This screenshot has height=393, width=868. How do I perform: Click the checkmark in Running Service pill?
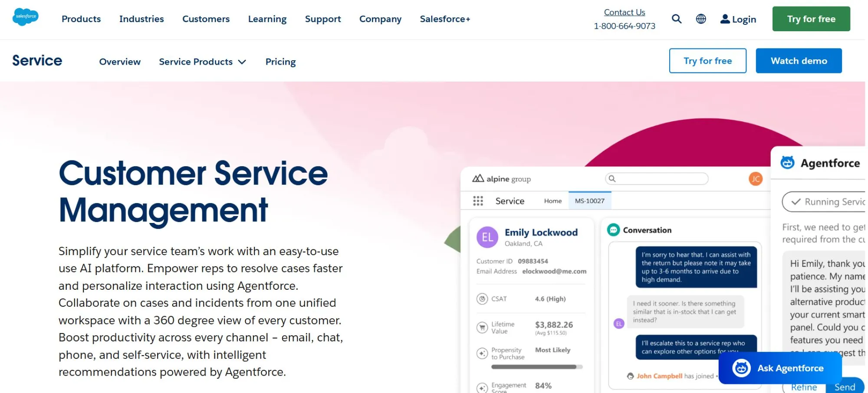click(x=796, y=202)
